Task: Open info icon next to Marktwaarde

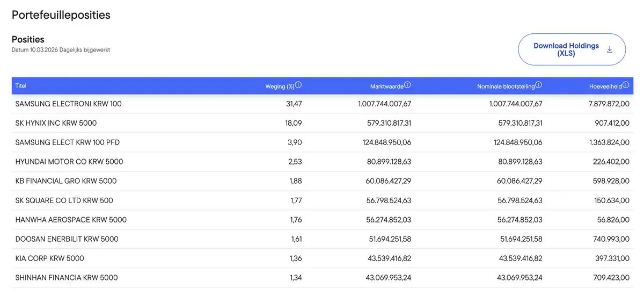Action: click(408, 85)
